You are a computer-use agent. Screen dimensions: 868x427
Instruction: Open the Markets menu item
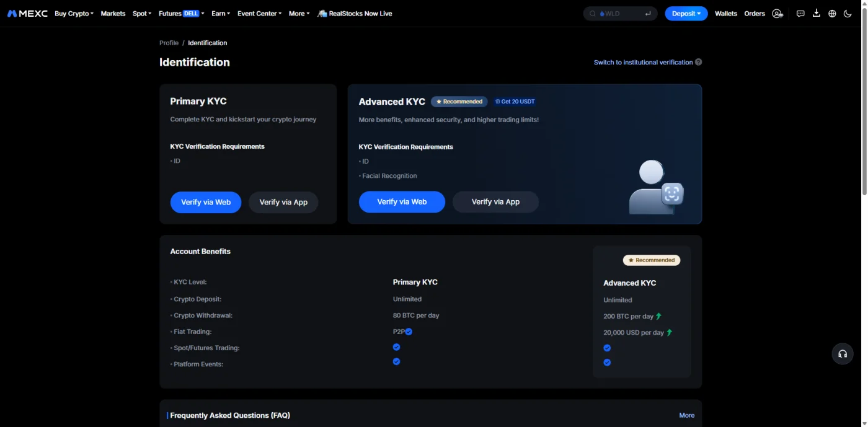(x=113, y=14)
